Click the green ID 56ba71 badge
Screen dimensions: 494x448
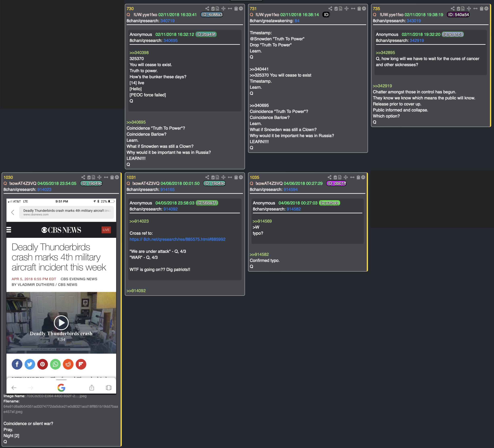coord(207,203)
